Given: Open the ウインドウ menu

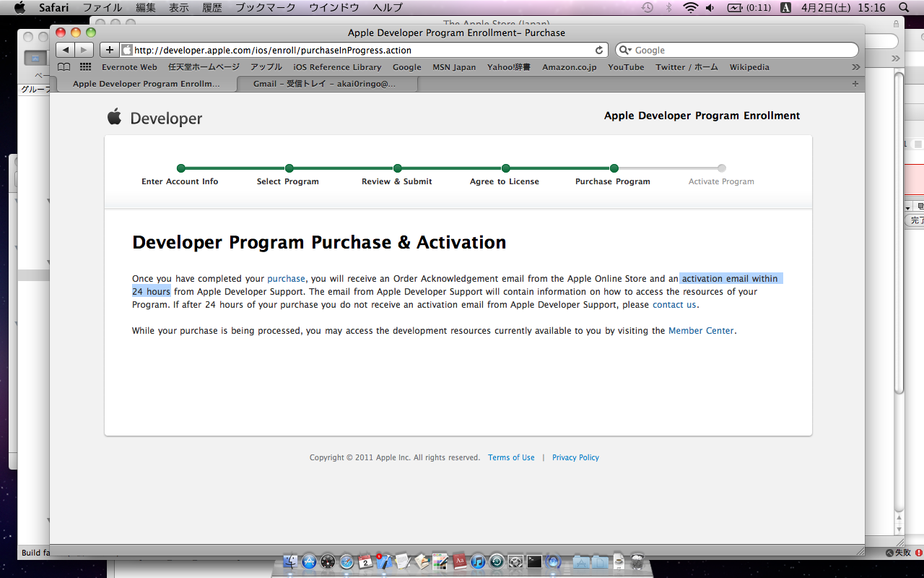Looking at the screenshot, I should click(334, 7).
